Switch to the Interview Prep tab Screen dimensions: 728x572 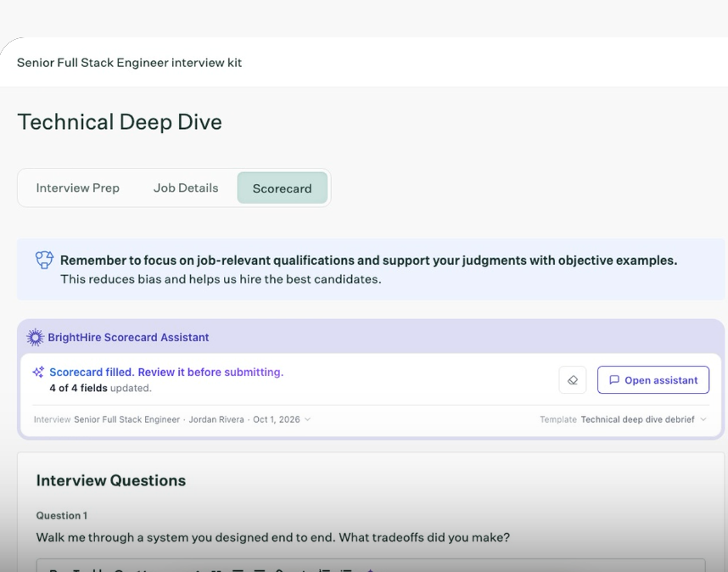click(77, 188)
